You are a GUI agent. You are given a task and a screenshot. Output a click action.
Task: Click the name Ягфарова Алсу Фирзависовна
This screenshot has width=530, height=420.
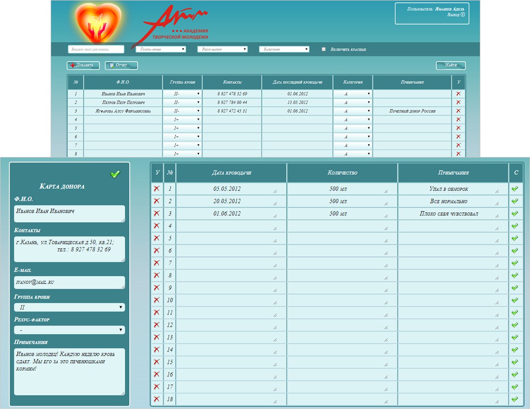coord(123,111)
